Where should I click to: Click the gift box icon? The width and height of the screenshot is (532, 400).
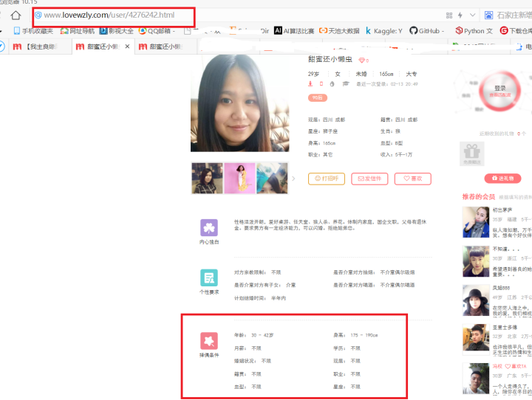(x=471, y=154)
